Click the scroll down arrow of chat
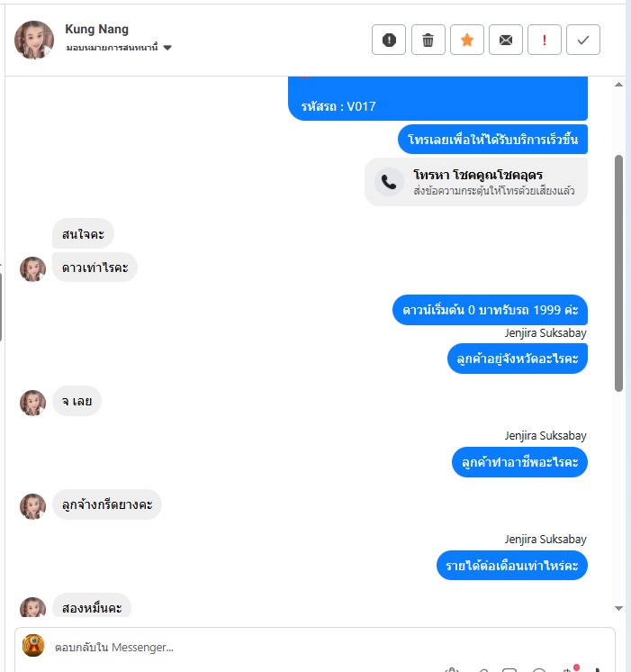Viewport: 631px width, 672px height. (618, 608)
